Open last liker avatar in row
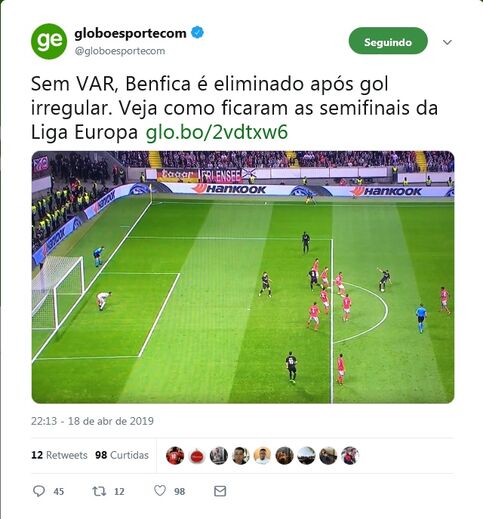 coord(350,456)
